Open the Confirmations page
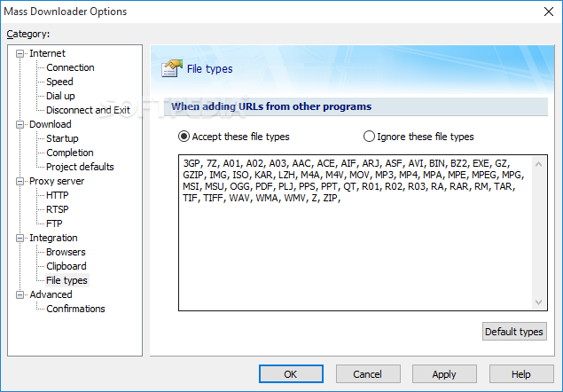Viewport: 563px width, 392px height. (x=75, y=309)
